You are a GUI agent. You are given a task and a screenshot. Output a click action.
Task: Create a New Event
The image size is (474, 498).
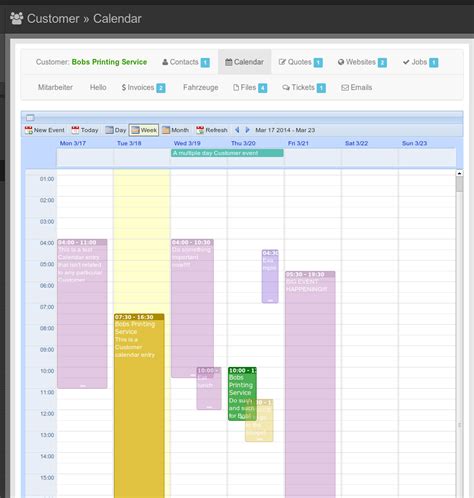point(44,130)
